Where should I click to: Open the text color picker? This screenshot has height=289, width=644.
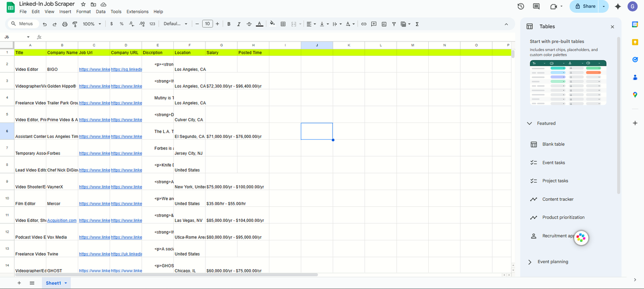[x=259, y=24]
